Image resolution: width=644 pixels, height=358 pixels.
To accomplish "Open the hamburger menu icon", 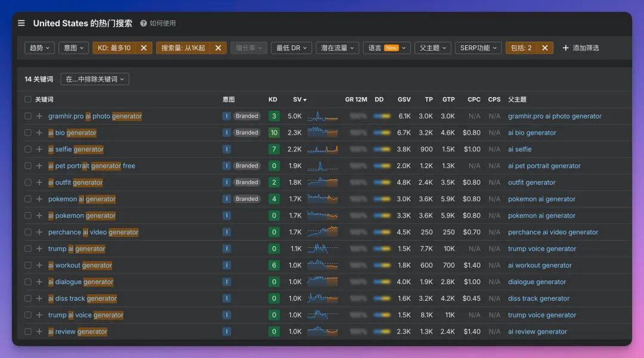I will coord(21,23).
